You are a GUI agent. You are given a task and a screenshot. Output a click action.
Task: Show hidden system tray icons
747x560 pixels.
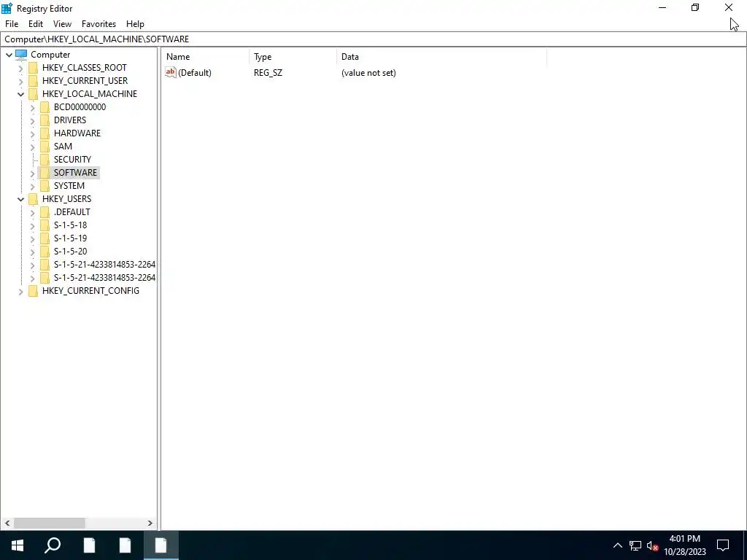(617, 545)
